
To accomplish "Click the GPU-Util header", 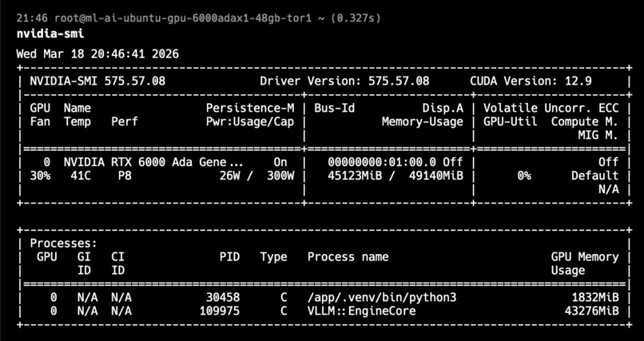I will pos(510,122).
